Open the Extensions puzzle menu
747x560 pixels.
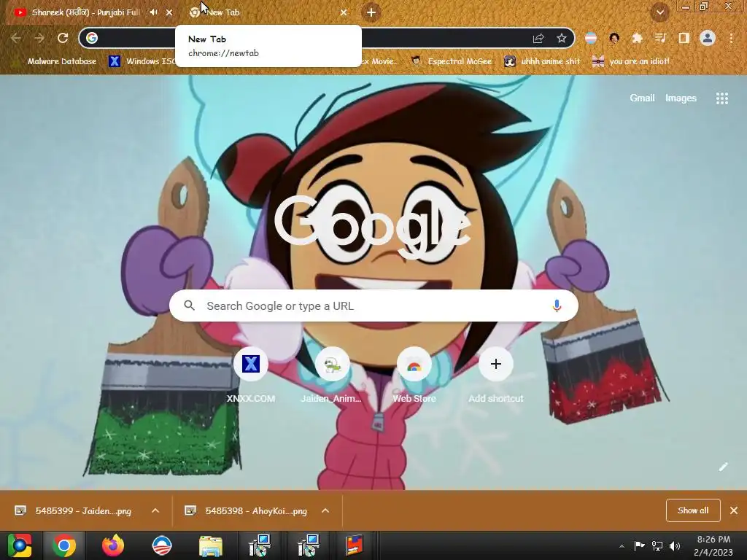[x=638, y=38]
